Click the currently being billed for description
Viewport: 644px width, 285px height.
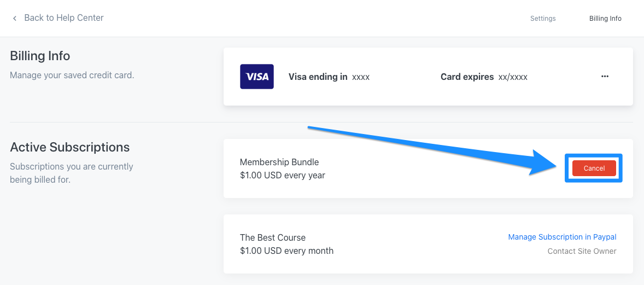point(72,173)
